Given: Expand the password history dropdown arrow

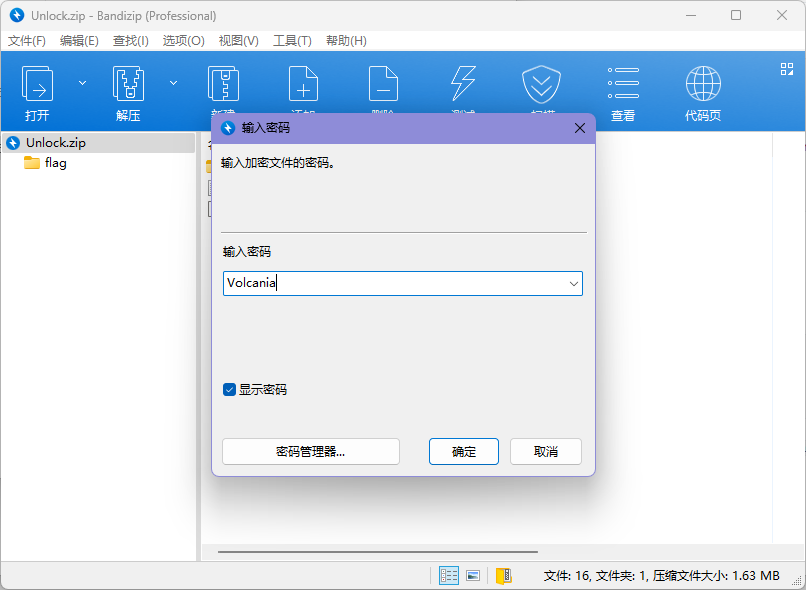Looking at the screenshot, I should [x=573, y=284].
